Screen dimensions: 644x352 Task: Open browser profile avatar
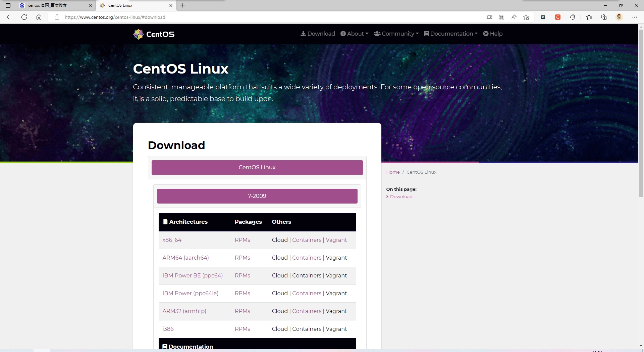pos(619,17)
